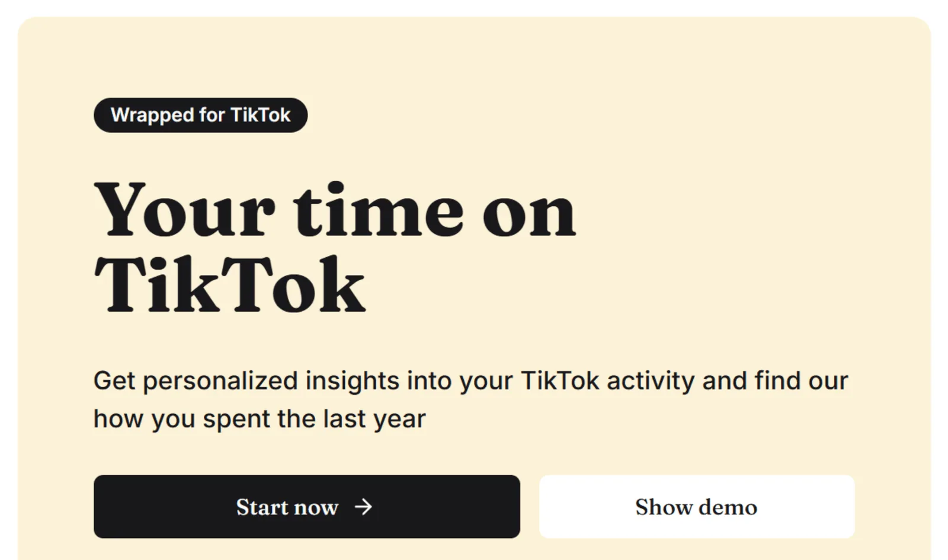Click the word "demo" in the white button

pos(728,507)
